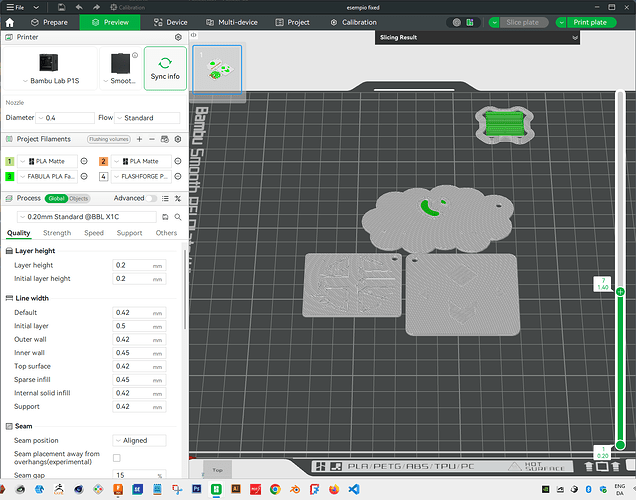Click the Redo arrow icon

pyautogui.click(x=96, y=7)
